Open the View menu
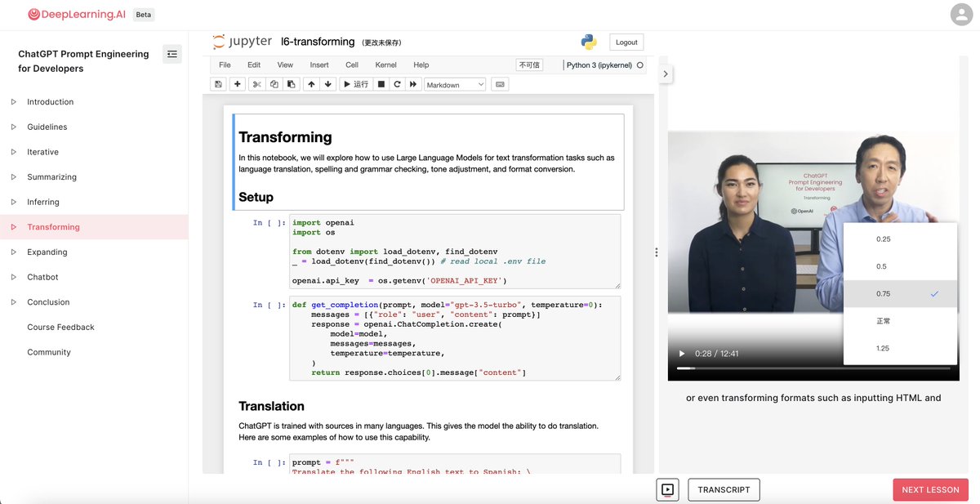 pos(285,65)
